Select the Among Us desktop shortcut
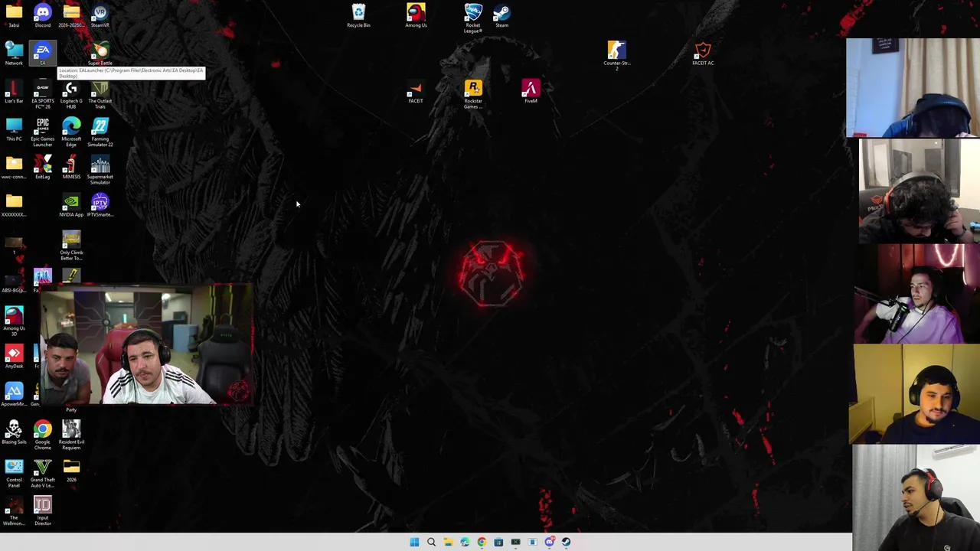980x551 pixels. click(416, 15)
